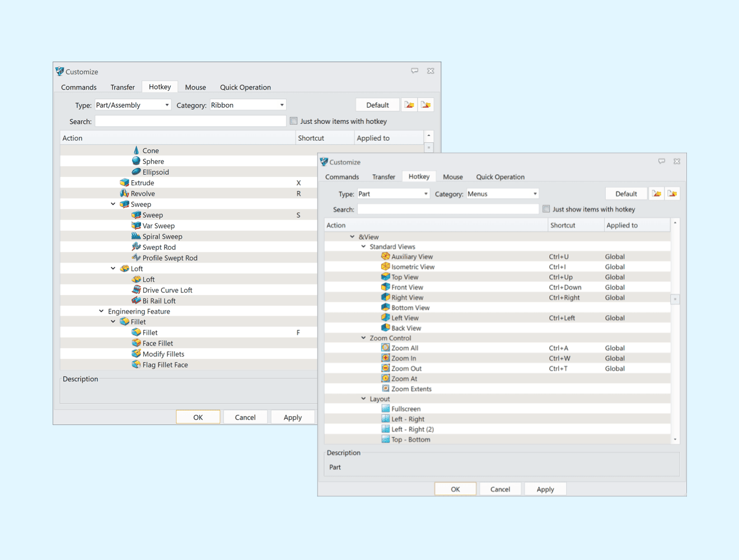Select the Drive Curve Loft icon
The height and width of the screenshot is (560, 739).
tap(137, 290)
